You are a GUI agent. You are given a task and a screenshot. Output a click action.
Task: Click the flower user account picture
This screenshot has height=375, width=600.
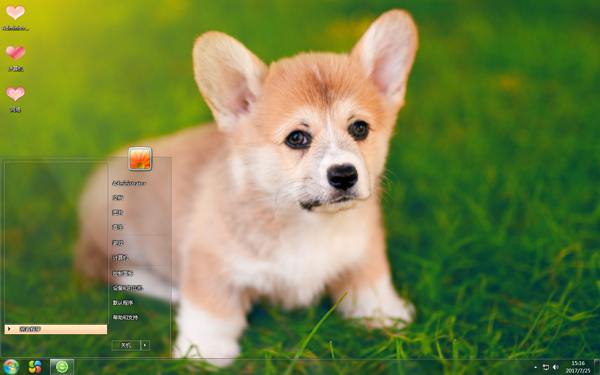pos(140,158)
